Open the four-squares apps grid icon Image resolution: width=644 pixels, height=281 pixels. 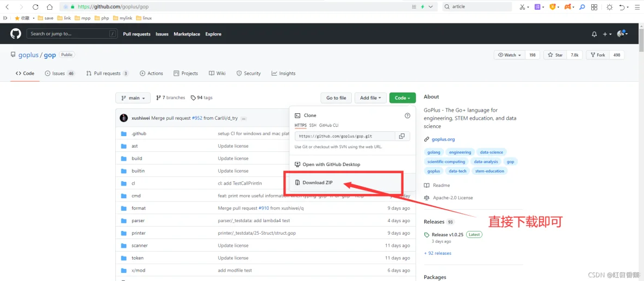(x=595, y=7)
